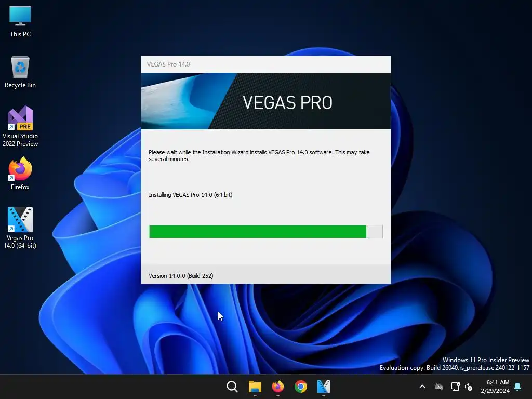Viewport: 532px width, 399px height.
Task: Open the notifications bell icon
Action: coord(518,387)
